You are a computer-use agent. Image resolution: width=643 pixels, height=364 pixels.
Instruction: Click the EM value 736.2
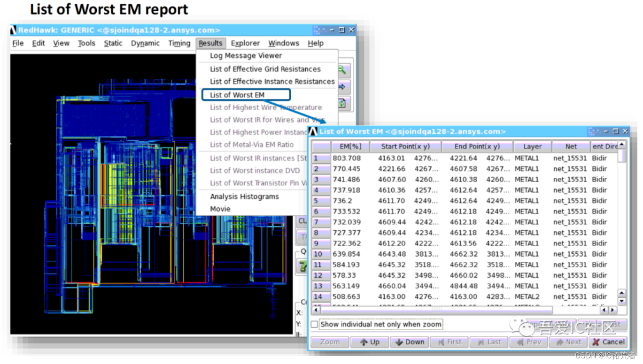(x=342, y=201)
